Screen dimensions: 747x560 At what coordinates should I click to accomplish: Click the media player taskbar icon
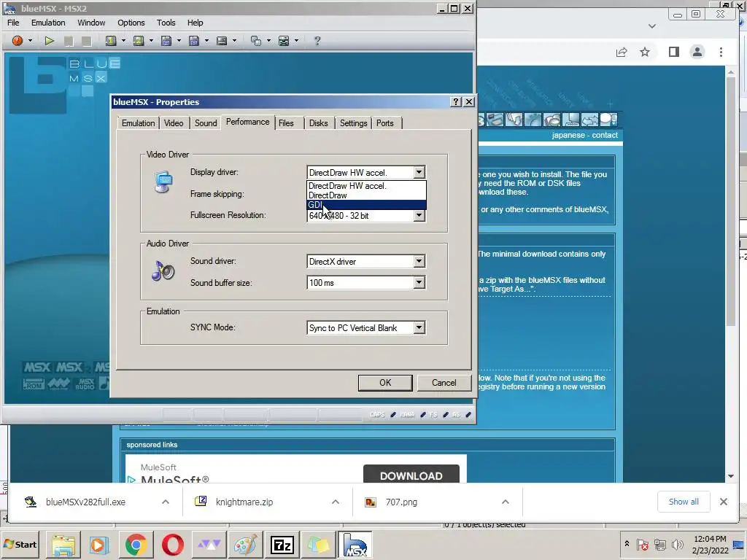(99, 545)
